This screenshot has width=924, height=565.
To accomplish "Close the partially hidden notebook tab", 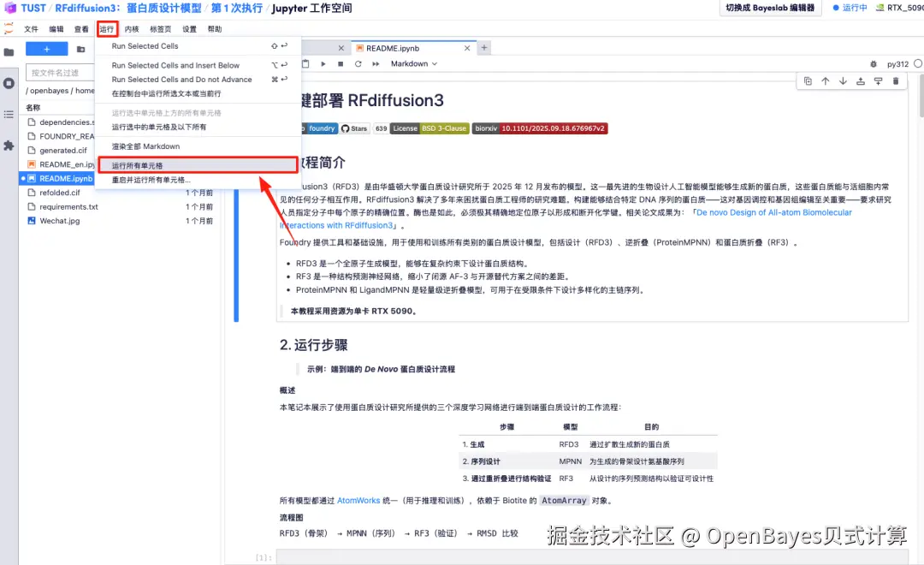I will pos(341,48).
